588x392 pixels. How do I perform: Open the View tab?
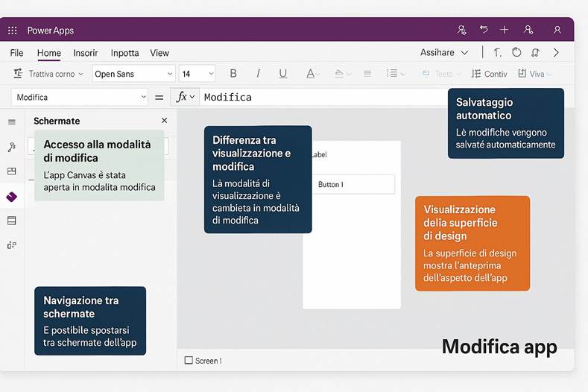159,53
